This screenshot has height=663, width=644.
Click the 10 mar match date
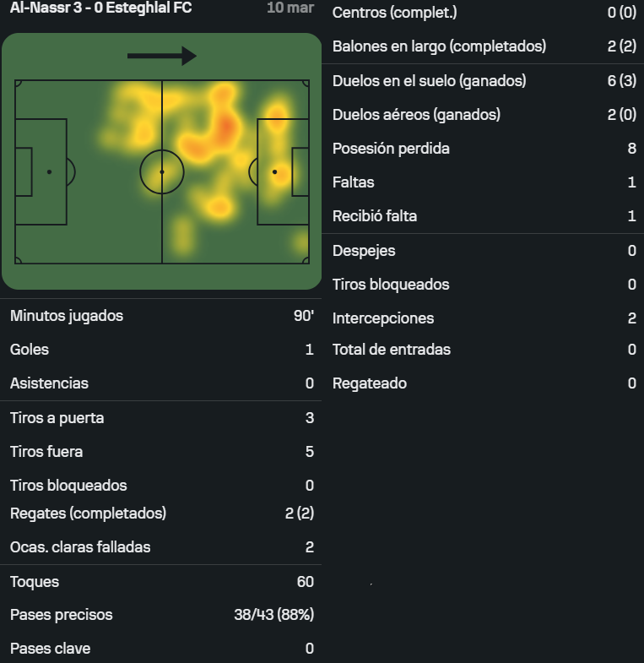(290, 8)
